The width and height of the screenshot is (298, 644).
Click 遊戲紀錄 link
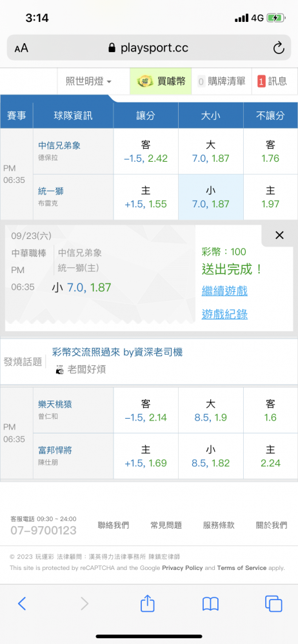tap(224, 315)
